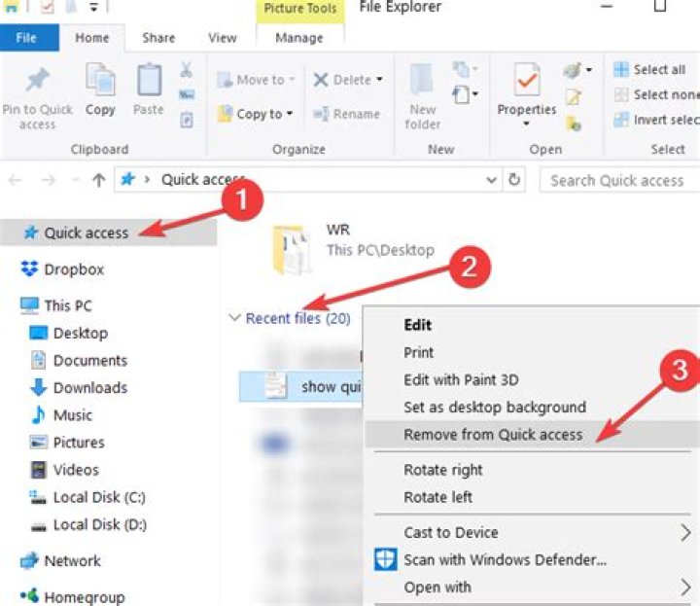700x606 pixels.
Task: Click Select none in the ribbon
Action: (654, 94)
